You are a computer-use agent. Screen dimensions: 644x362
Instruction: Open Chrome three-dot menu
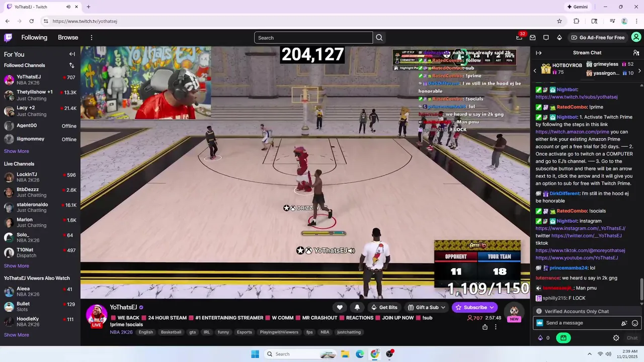click(x=636, y=21)
